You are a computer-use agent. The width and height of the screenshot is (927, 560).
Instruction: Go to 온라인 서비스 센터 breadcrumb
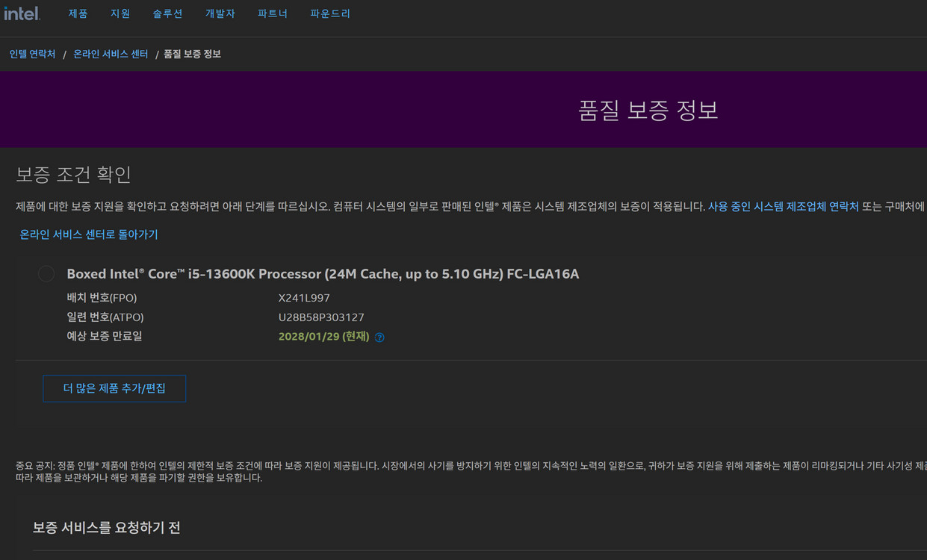111,55
